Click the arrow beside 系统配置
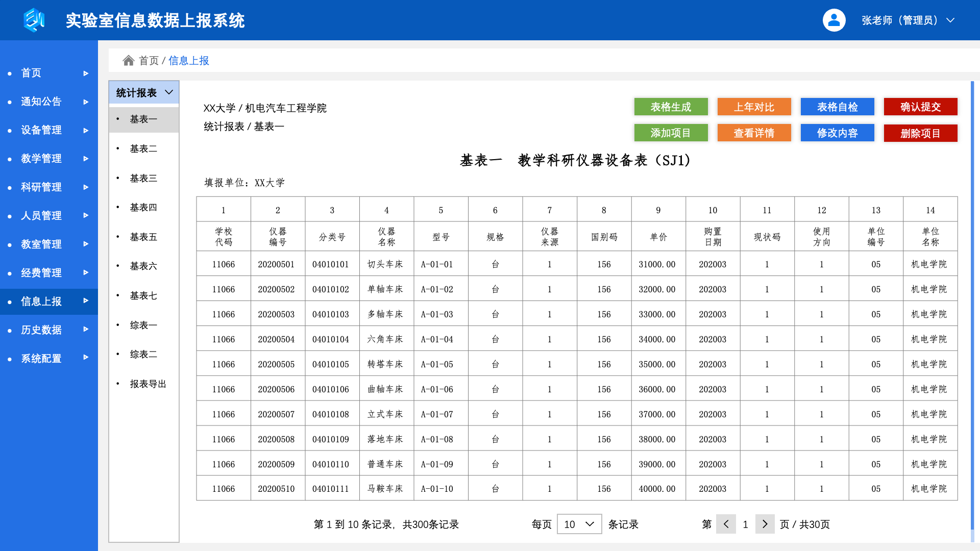Screen dimensions: 980x551 click(x=86, y=358)
